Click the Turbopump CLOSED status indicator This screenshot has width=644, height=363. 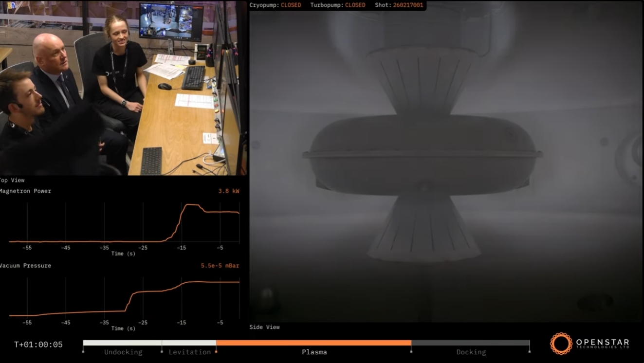tap(355, 5)
